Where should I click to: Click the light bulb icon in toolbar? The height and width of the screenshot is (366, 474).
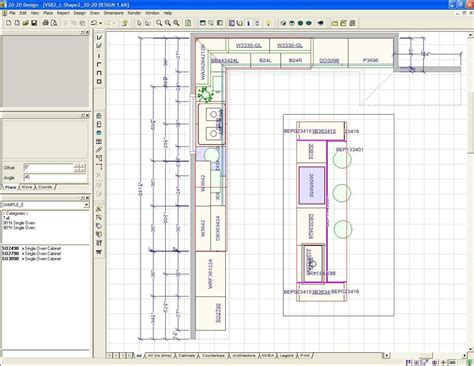coord(268,23)
